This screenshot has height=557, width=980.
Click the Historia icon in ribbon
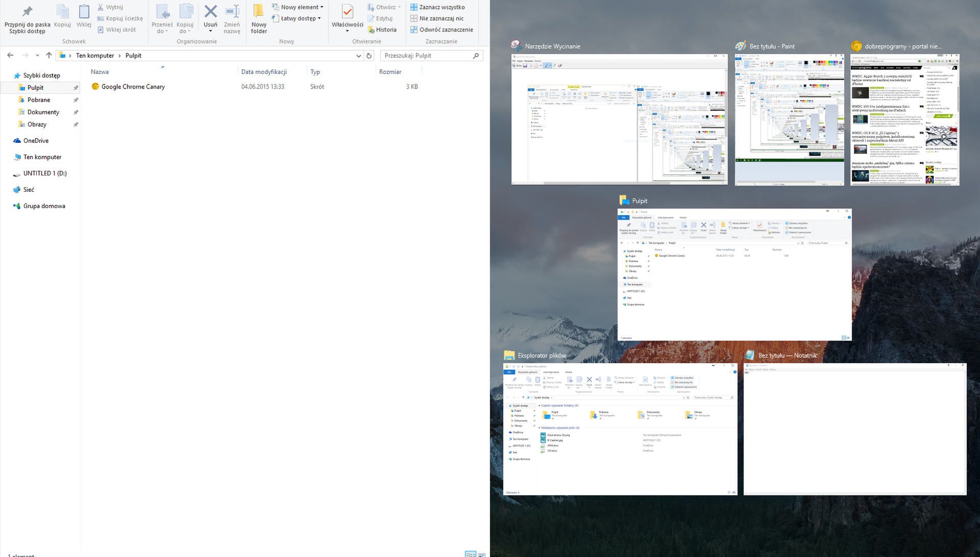(382, 30)
